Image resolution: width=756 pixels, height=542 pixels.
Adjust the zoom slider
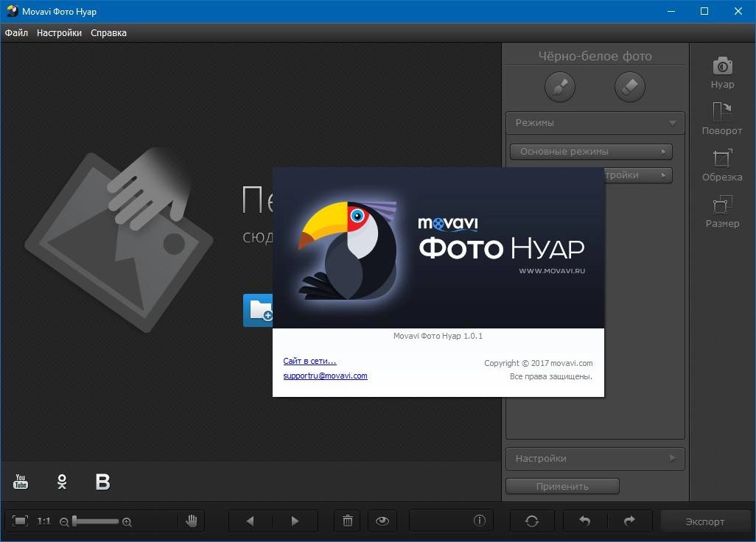tap(95, 521)
